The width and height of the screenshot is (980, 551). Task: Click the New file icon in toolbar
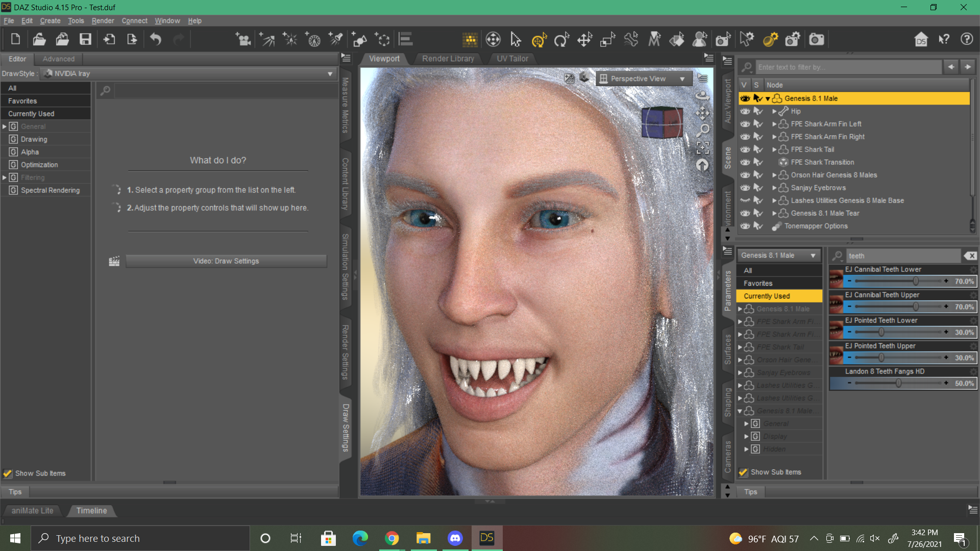point(15,39)
